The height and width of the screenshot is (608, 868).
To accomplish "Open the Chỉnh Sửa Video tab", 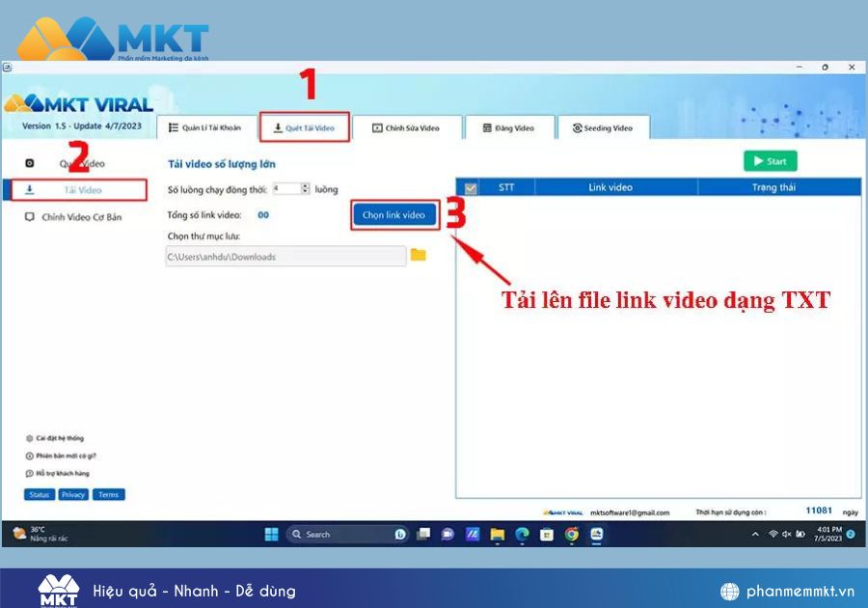I will point(406,128).
